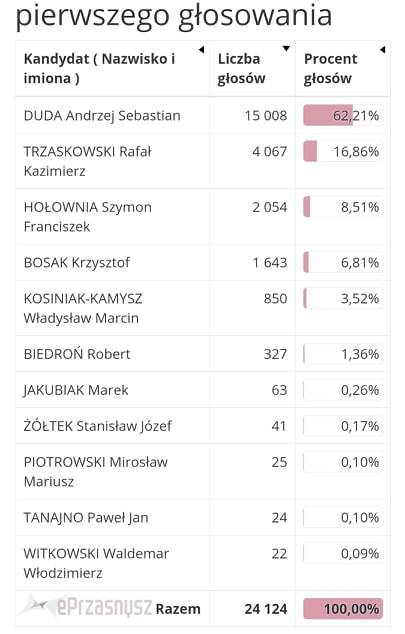Click the 24 124 total votes
Screen dimensions: 405x634
(266, 609)
